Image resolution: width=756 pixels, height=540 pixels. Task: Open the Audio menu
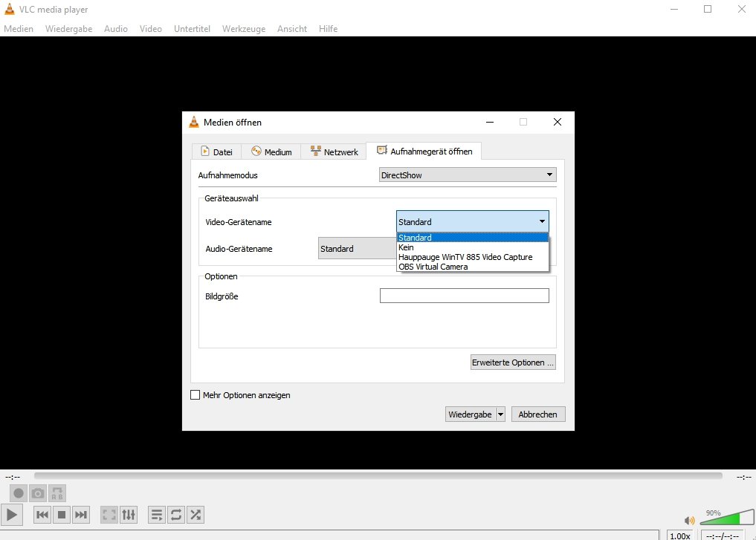116,29
